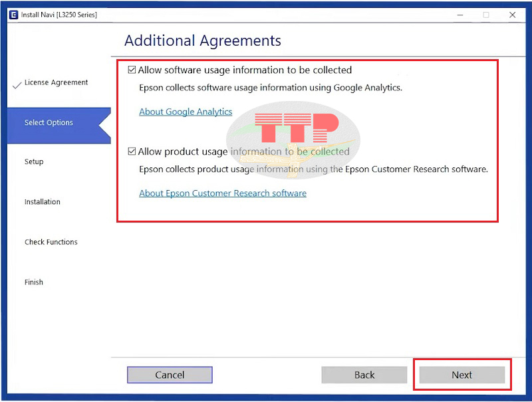
Task: Go Back to previous step
Action: pyautogui.click(x=364, y=375)
